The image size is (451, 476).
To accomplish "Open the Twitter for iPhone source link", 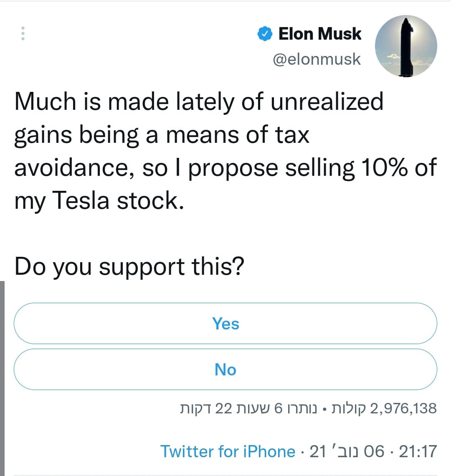I will tap(228, 451).
